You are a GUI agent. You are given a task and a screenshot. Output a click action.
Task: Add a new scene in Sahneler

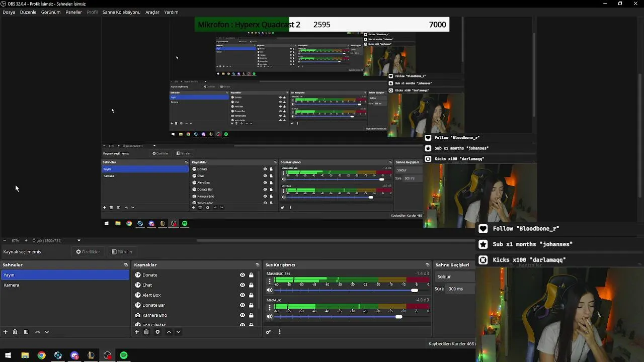point(6,332)
